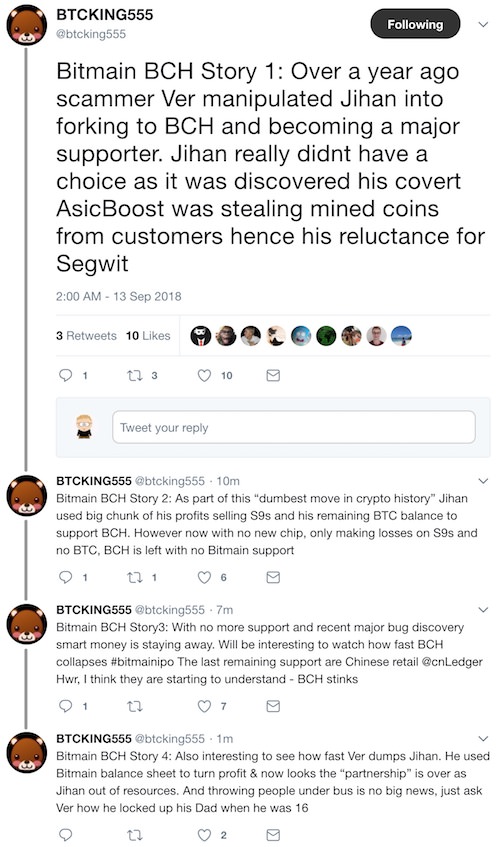This screenshot has width=500, height=847.
Task: Expand options chevron on Story3 tweet
Action: coord(483,609)
